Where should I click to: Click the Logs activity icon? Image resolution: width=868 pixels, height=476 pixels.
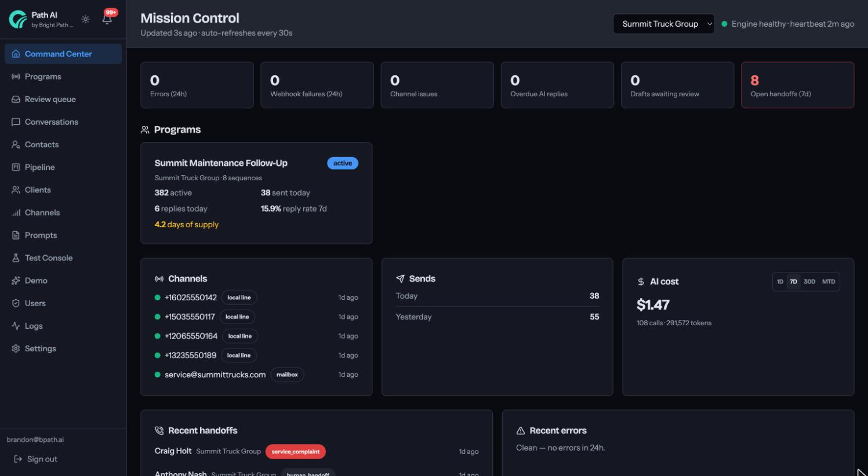click(x=16, y=325)
